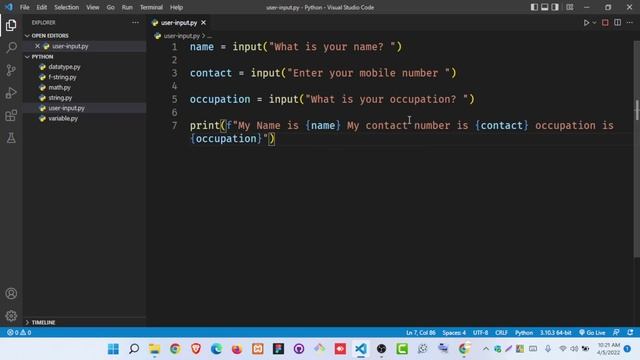Screen dimensions: 640x360
Task: Open the Go menu
Action: click(111, 7)
